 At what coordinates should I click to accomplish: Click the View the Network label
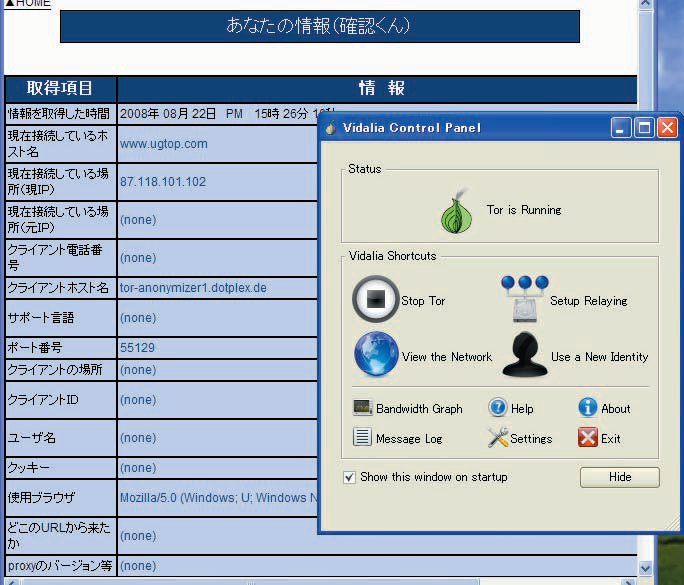(x=447, y=357)
